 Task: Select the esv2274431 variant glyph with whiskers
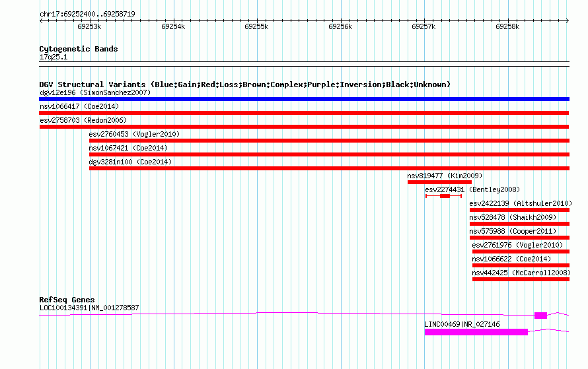(x=443, y=196)
